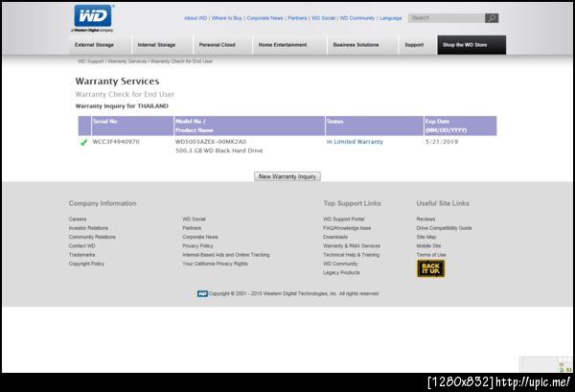
Task: Click the small WD logo beside the copyright
Action: click(202, 293)
